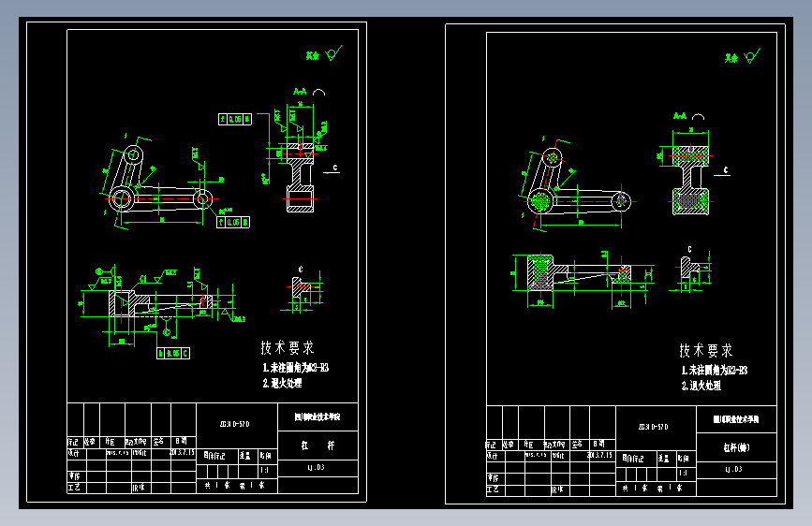Click the 设计 row label in left title block
Image resolution: width=812 pixels, height=526 pixels.
[x=74, y=453]
